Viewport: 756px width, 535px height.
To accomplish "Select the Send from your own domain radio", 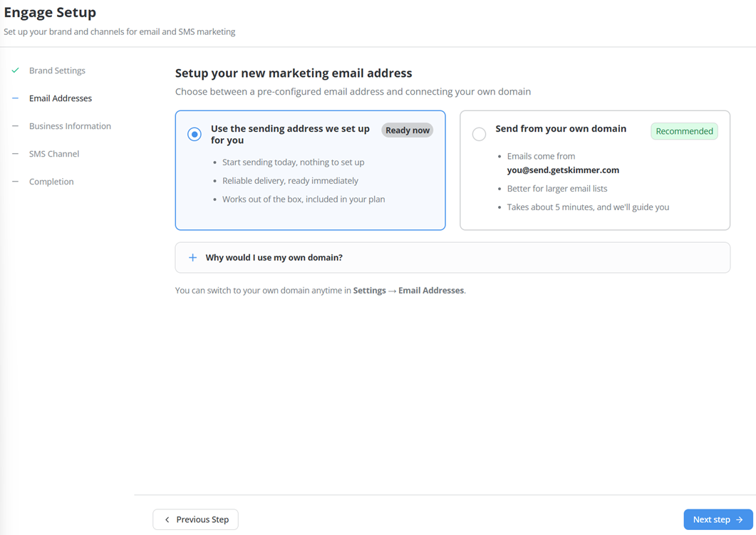I will coord(479,134).
